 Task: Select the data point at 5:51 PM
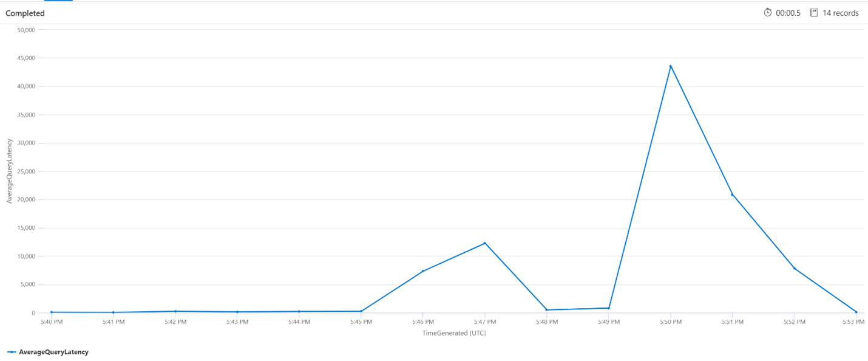732,193
